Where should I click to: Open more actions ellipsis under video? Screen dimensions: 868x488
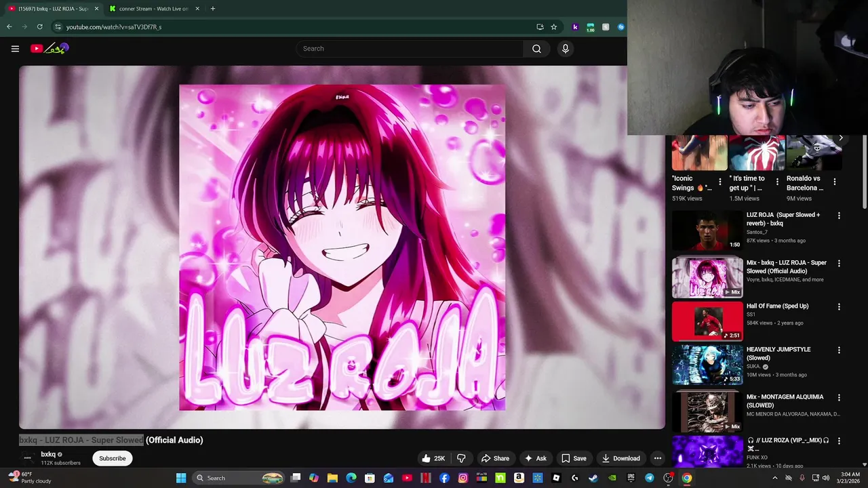click(x=657, y=458)
